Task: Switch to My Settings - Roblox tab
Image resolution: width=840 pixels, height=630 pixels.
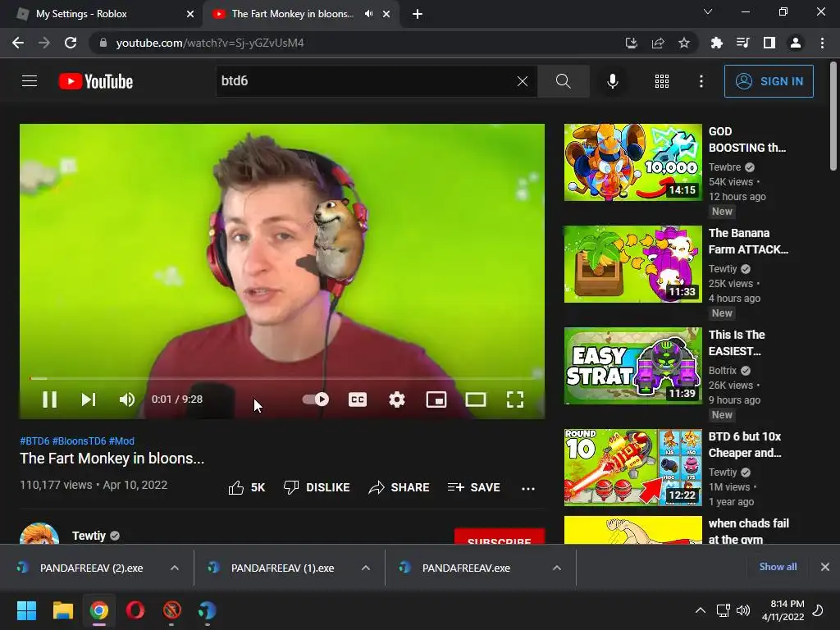Action: [102, 14]
